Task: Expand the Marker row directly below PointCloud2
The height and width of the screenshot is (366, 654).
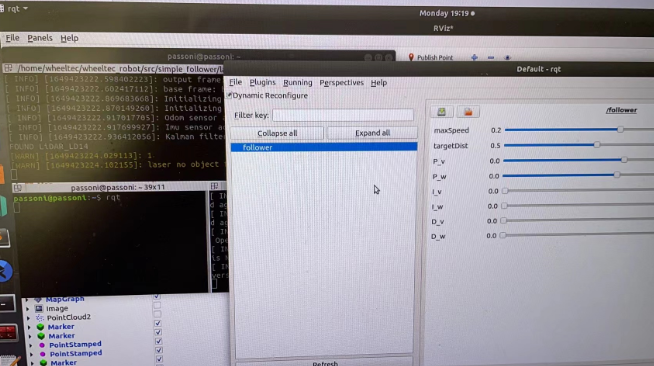Action: [30, 327]
